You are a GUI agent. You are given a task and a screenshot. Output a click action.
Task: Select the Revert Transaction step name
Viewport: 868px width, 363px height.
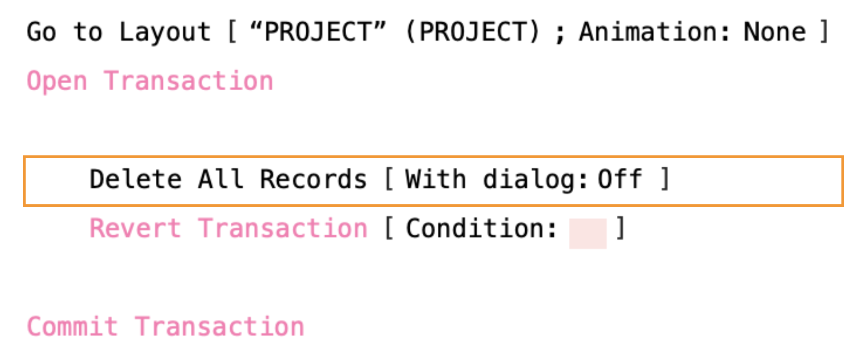coord(228,229)
